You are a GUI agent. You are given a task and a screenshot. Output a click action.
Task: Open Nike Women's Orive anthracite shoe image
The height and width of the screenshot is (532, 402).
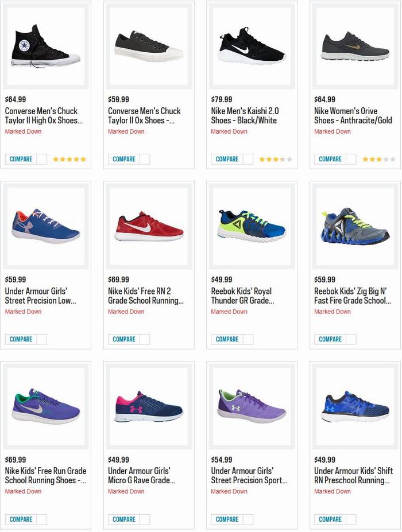(x=355, y=47)
